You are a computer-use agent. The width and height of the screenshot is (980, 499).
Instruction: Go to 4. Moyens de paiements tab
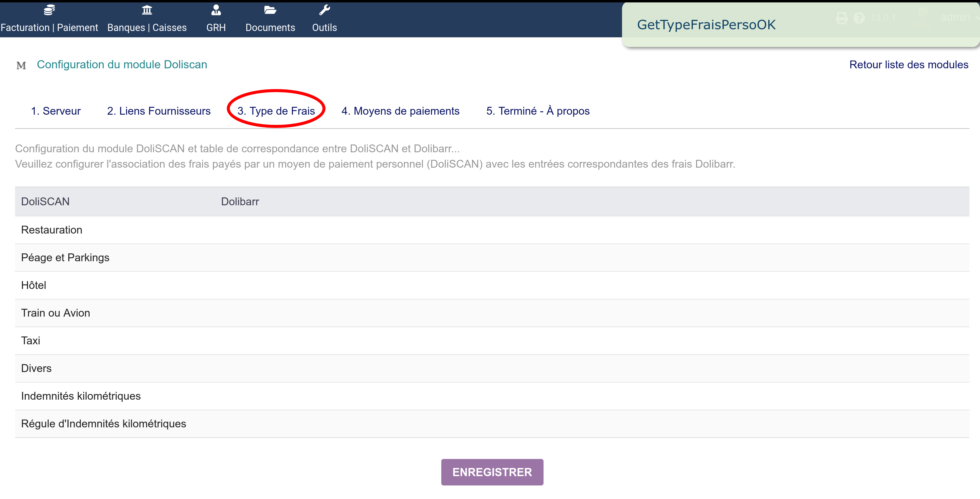click(400, 111)
